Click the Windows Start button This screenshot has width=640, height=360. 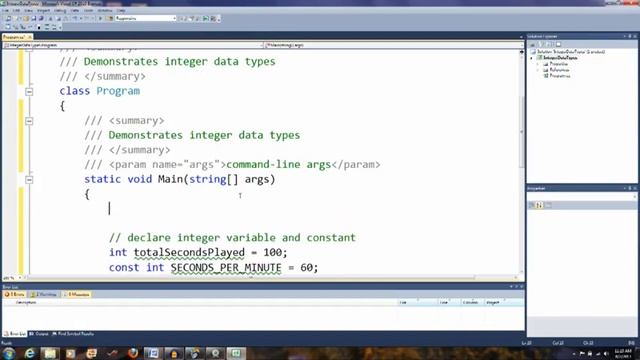click(9, 353)
